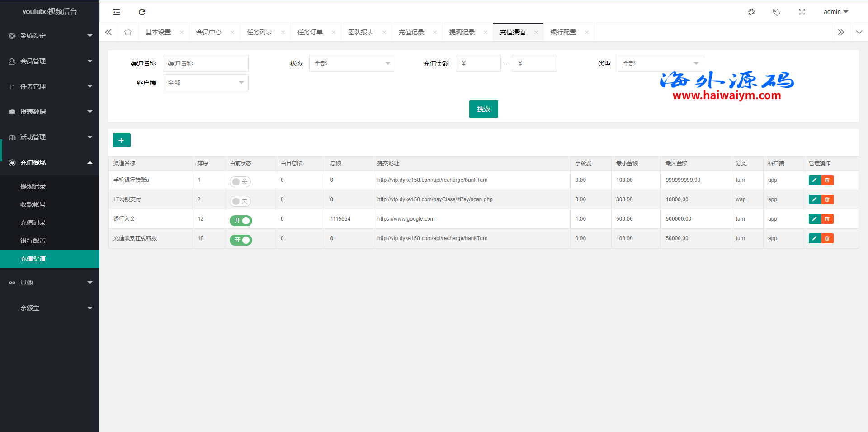
Task: Switch to the 提现记录 tab
Action: [462, 32]
